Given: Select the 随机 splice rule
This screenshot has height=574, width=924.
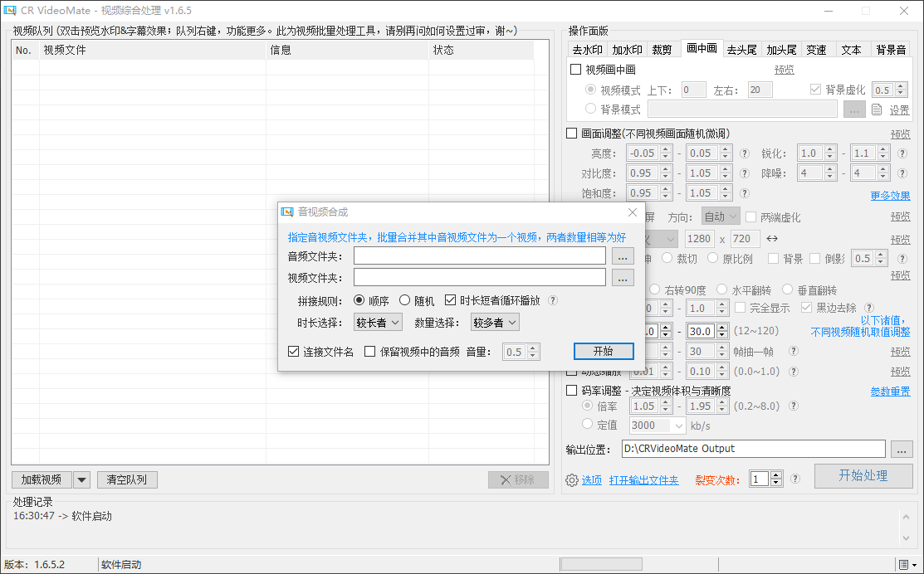Looking at the screenshot, I should pos(405,300).
